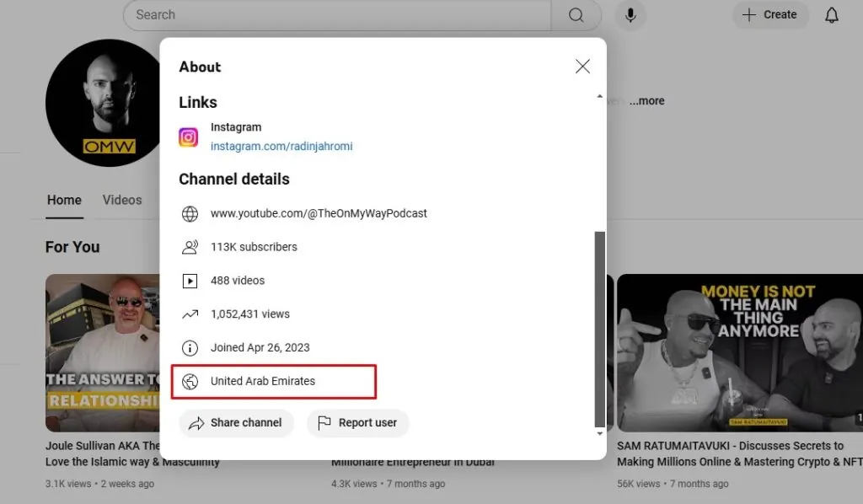Click the Instagram logo icon

tap(188, 137)
